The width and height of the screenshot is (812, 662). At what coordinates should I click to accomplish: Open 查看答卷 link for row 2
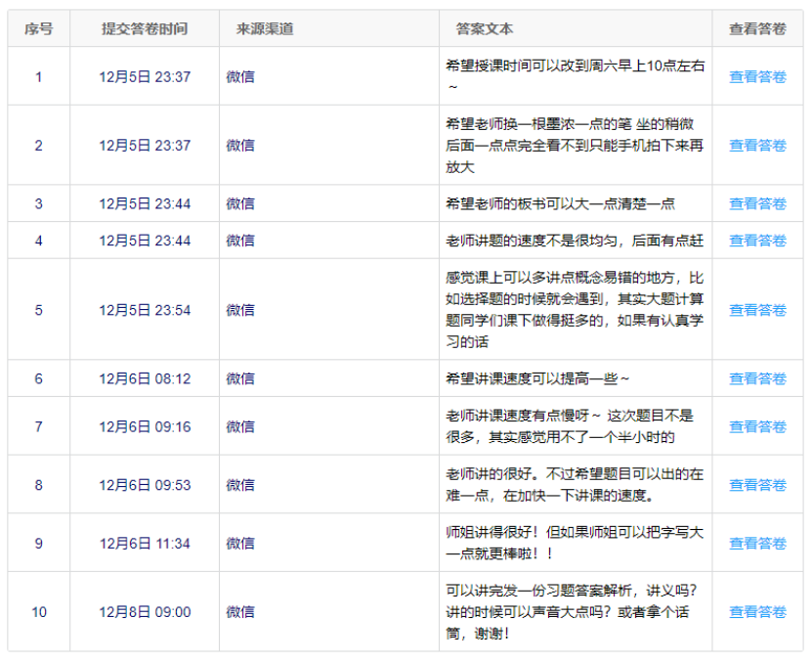(x=757, y=145)
